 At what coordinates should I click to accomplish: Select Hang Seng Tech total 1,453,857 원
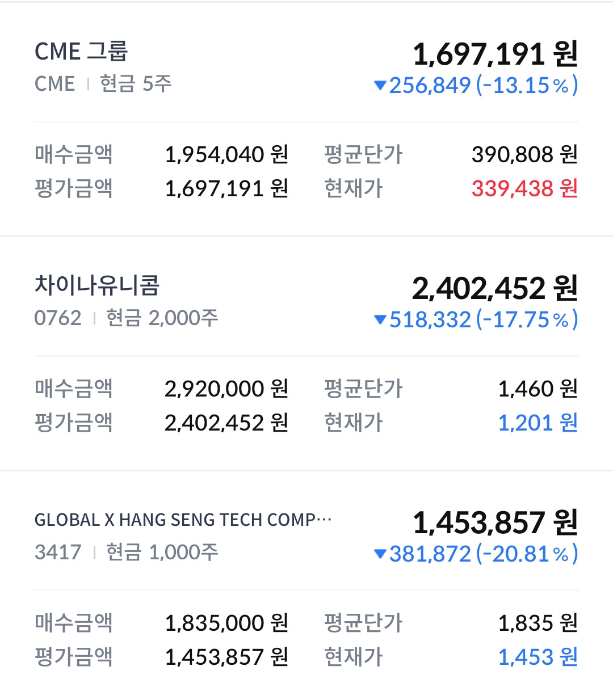click(x=495, y=523)
